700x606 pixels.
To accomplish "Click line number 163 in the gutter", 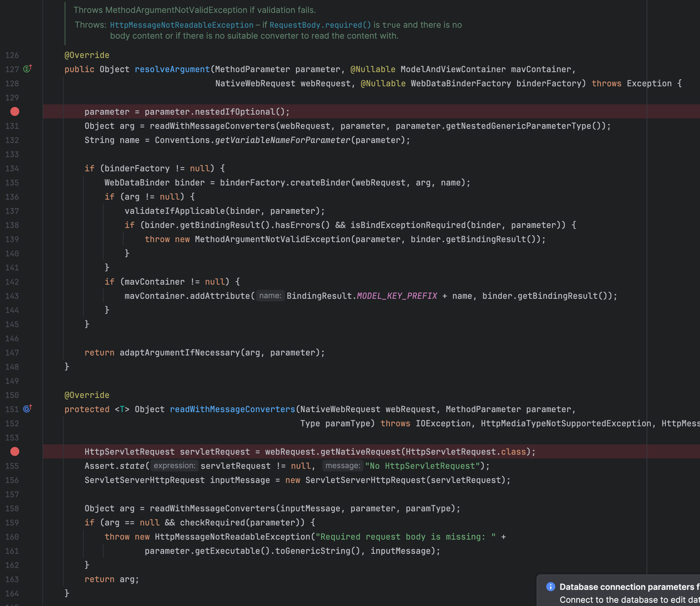I will pos(12,579).
